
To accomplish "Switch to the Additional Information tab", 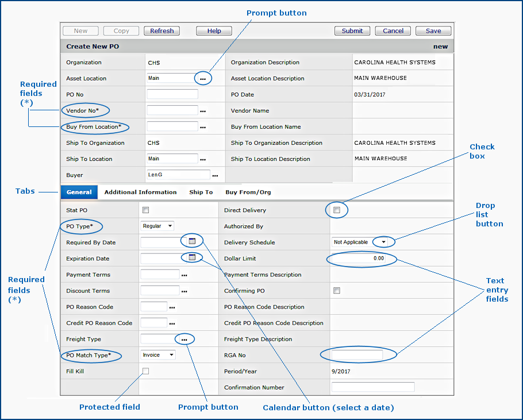I will (x=140, y=192).
